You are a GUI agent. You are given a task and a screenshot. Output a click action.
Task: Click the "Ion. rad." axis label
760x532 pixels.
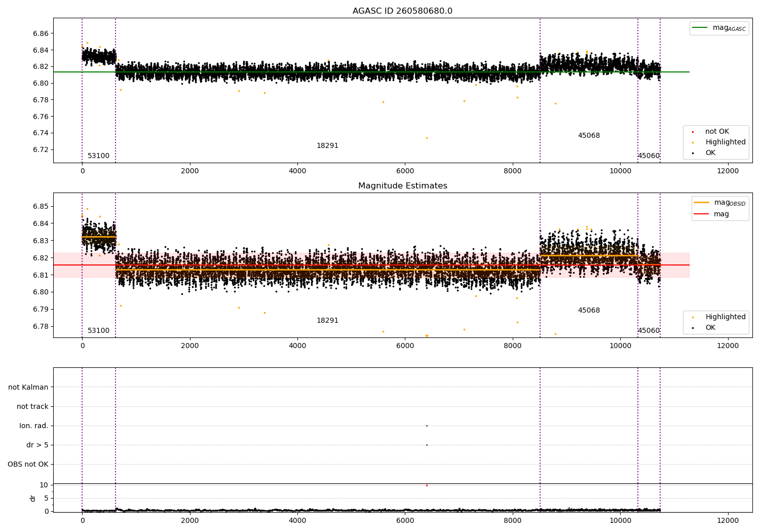pyautogui.click(x=34, y=426)
